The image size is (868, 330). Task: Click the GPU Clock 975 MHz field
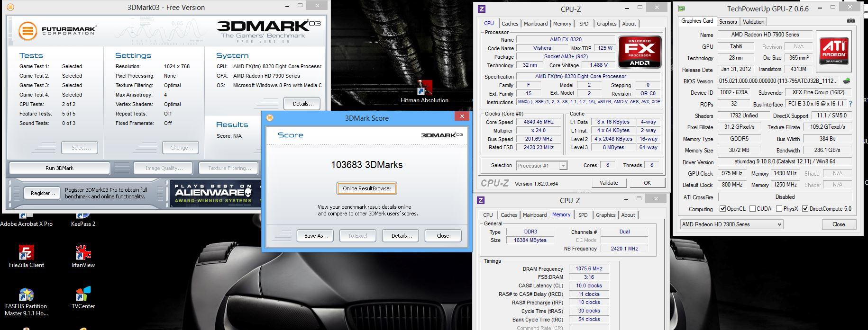click(732, 173)
